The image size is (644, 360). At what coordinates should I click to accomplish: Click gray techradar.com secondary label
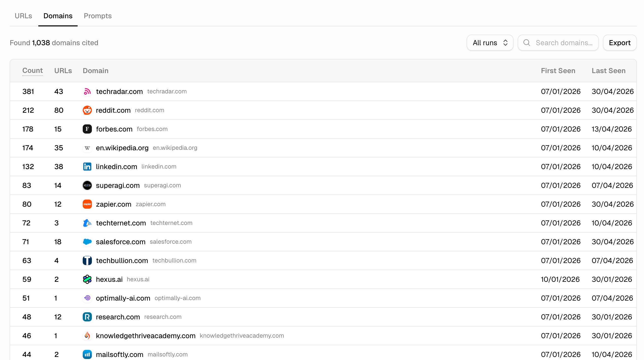167,91
